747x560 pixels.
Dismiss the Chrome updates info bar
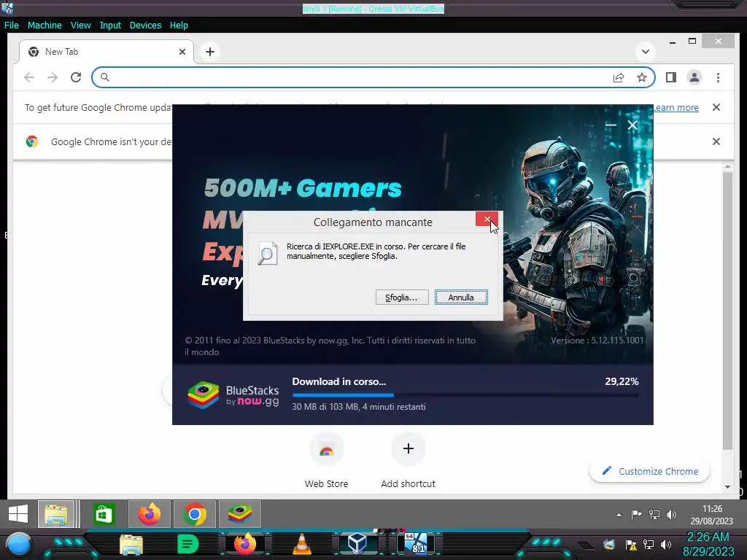(716, 107)
